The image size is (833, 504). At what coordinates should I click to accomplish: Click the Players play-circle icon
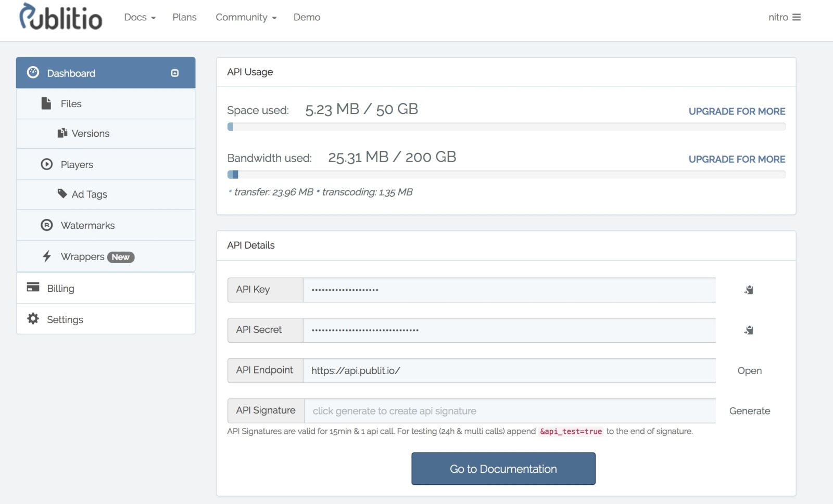47,164
